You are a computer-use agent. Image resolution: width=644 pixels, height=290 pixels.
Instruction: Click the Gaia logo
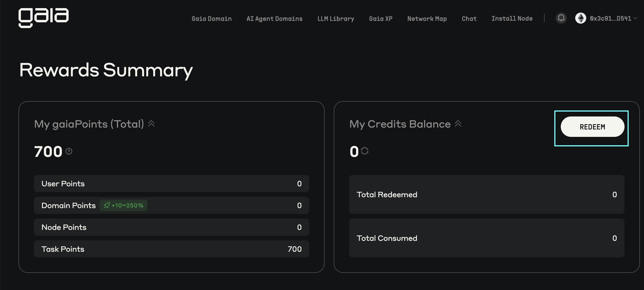44,18
